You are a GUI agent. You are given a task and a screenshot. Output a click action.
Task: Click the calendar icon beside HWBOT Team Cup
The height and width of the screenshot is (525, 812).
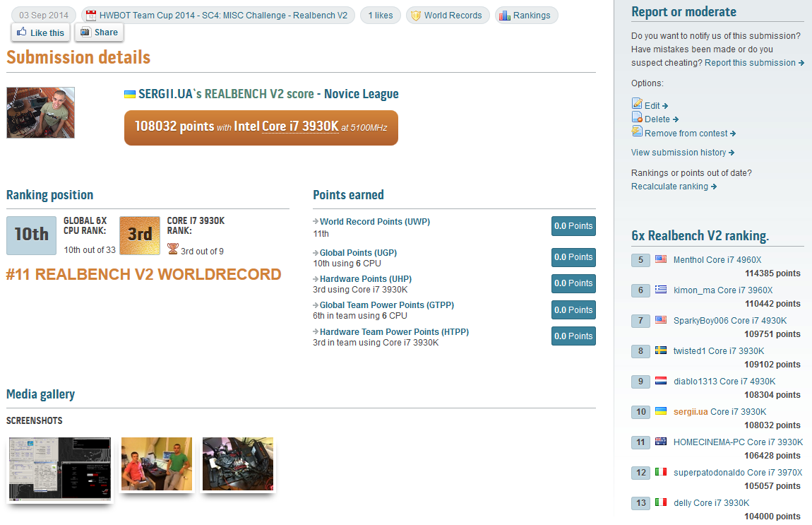pyautogui.click(x=91, y=16)
